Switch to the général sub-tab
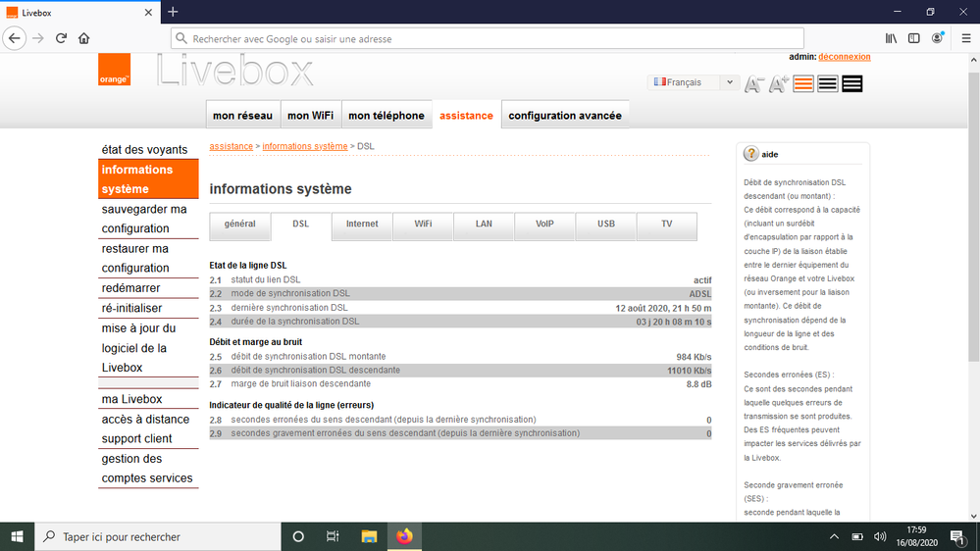This screenshot has width=980, height=551. point(240,225)
